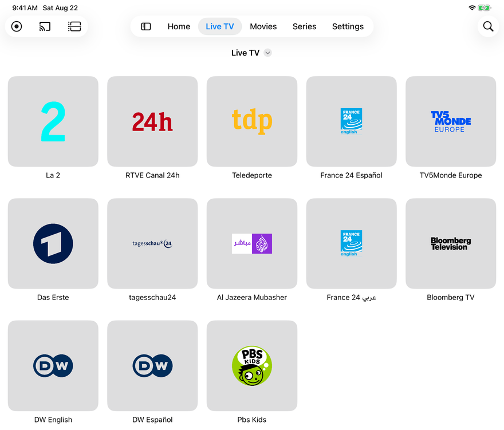Click the "Pbs Kids" channel name
Image resolution: width=504 pixels, height=430 pixels.
tap(252, 420)
